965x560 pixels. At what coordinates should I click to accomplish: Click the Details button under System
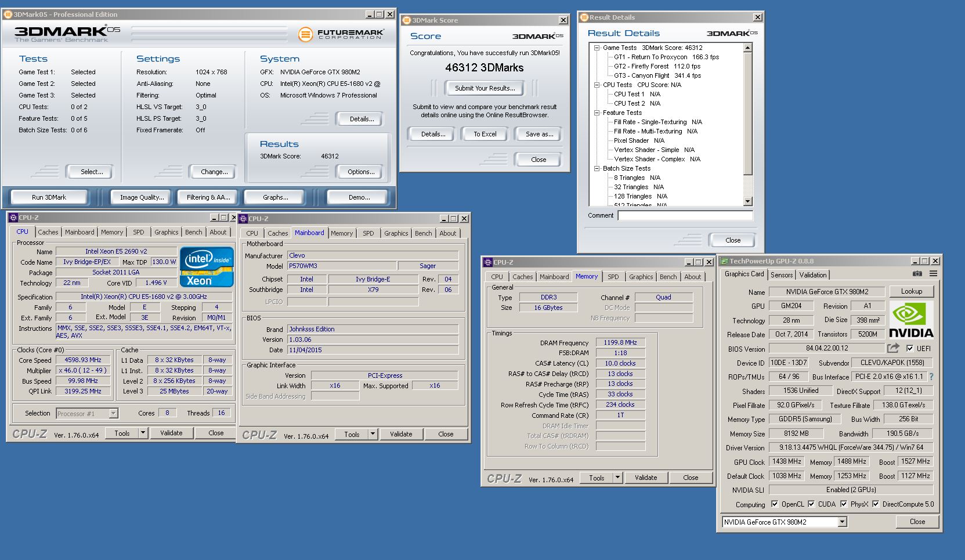click(361, 119)
